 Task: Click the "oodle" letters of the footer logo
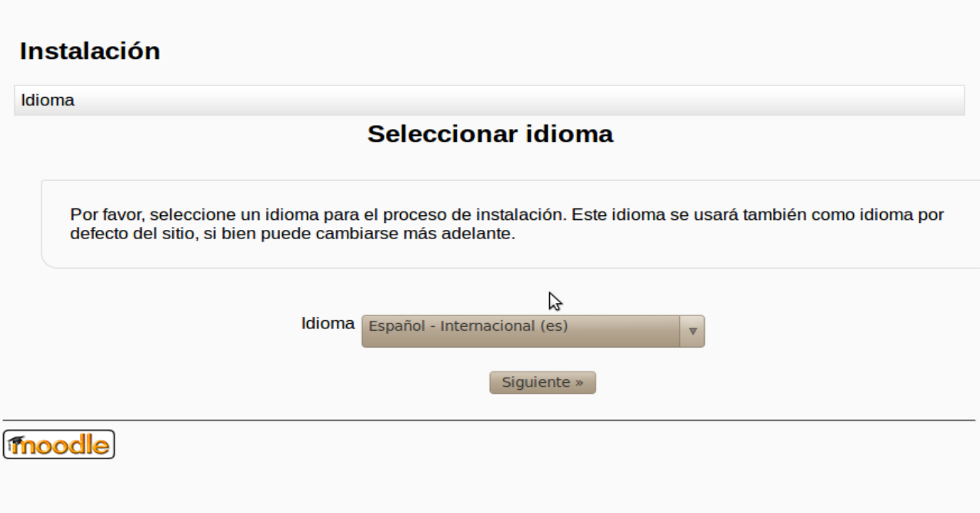pos(69,445)
